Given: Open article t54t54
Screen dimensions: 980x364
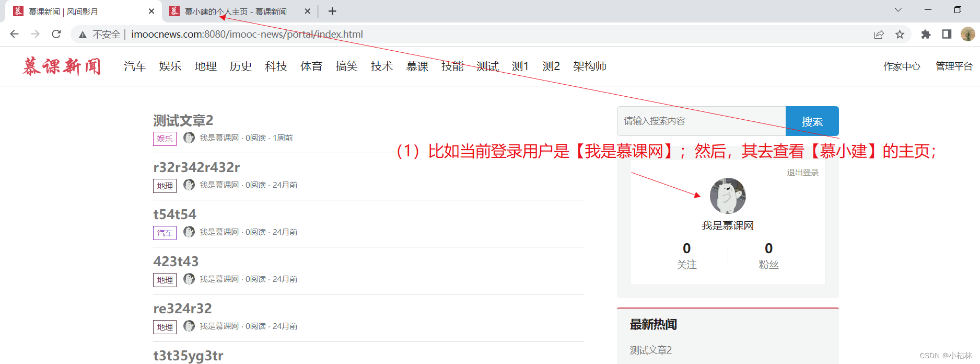Looking at the screenshot, I should [174, 214].
